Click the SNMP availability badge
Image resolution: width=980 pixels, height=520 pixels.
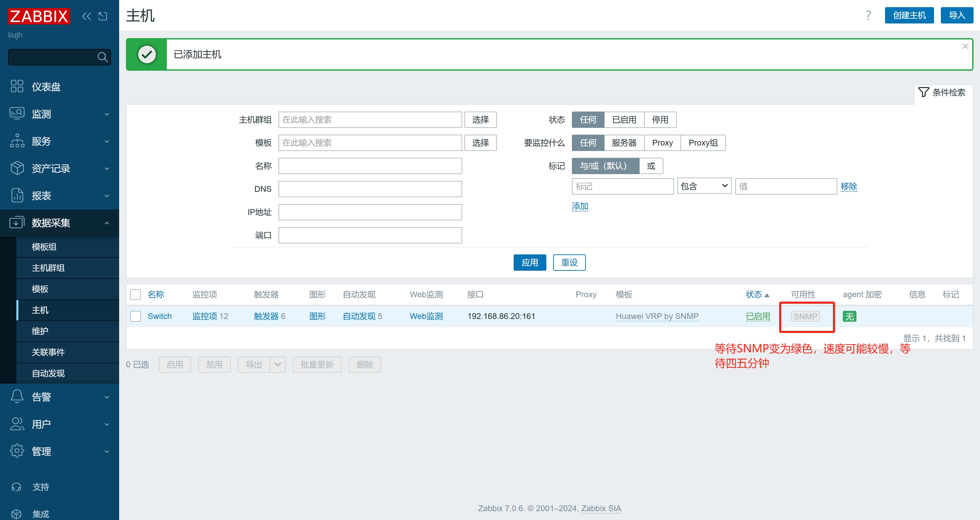tap(805, 316)
